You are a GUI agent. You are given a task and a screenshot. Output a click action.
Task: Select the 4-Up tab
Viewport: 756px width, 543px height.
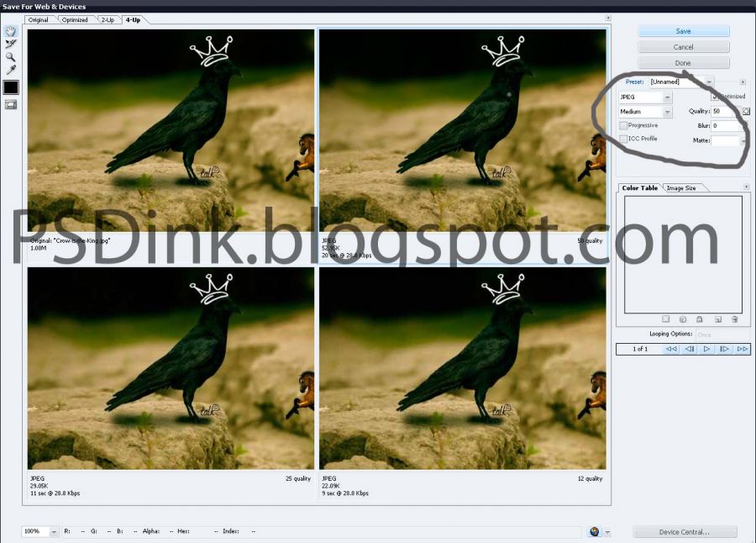pyautogui.click(x=133, y=20)
